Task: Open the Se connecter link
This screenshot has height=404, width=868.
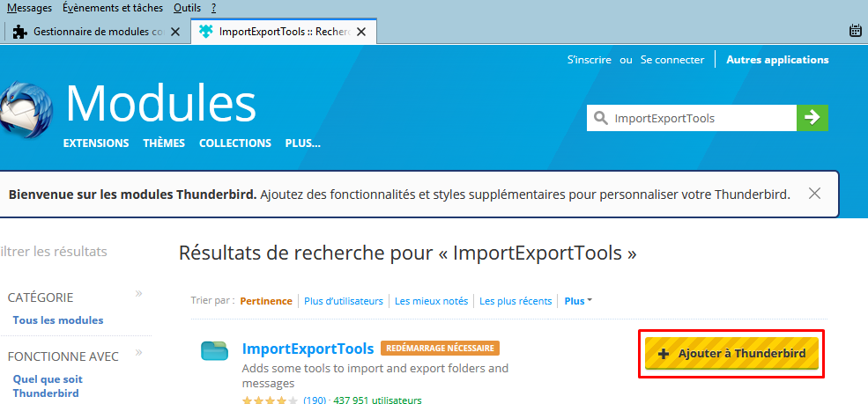Action: point(671,60)
